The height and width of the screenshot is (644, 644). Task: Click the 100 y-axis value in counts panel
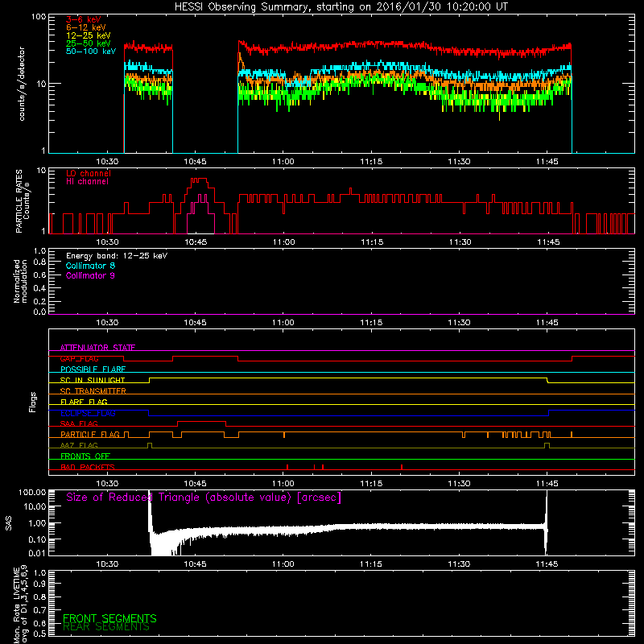38,17
